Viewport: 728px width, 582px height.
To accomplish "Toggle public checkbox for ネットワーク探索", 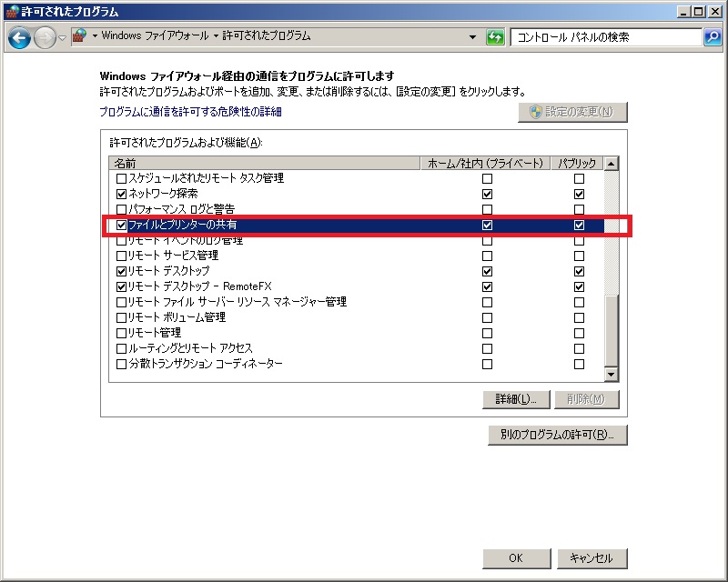I will (x=579, y=194).
